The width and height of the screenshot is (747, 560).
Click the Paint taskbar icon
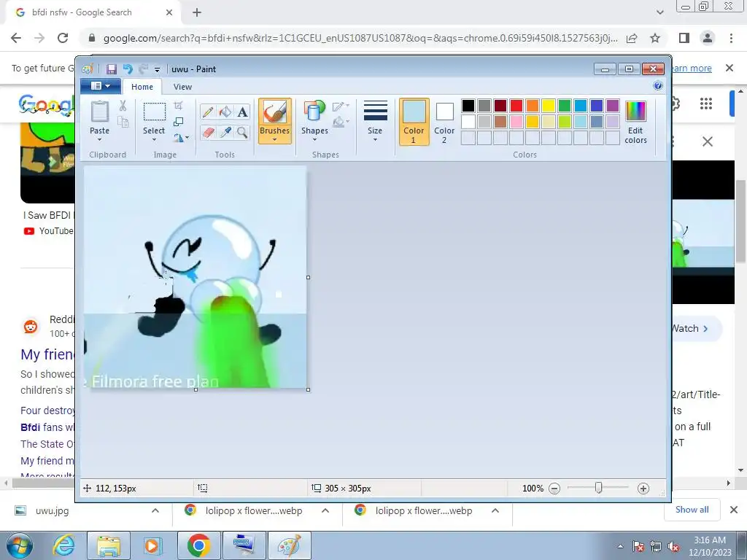point(289,545)
